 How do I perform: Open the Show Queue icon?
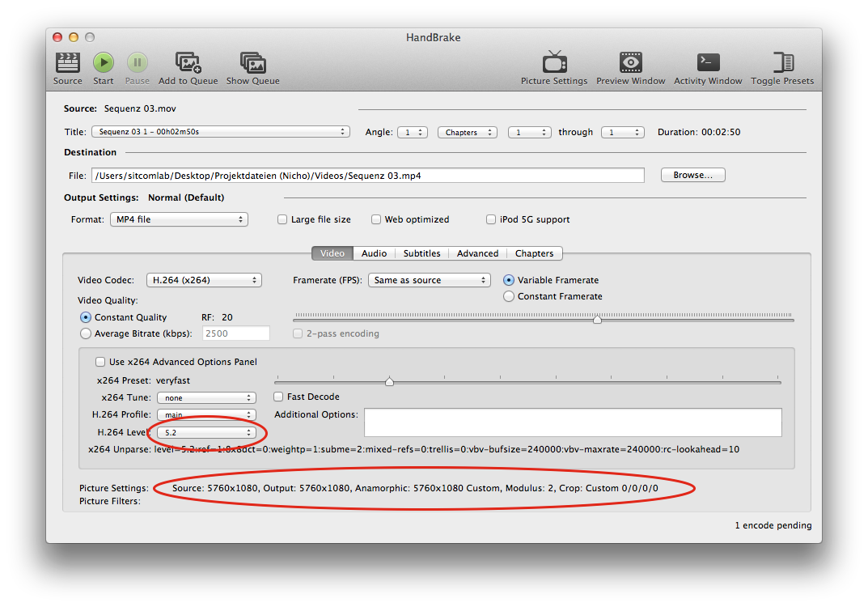253,62
